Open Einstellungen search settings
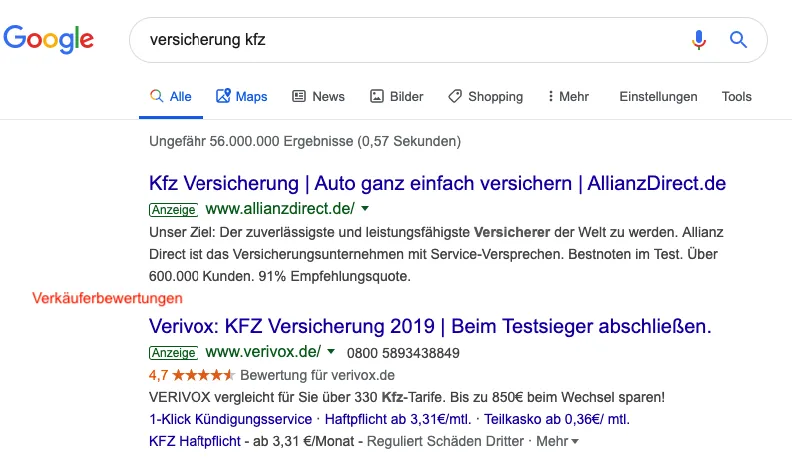This screenshot has height=473, width=792. 658,96
